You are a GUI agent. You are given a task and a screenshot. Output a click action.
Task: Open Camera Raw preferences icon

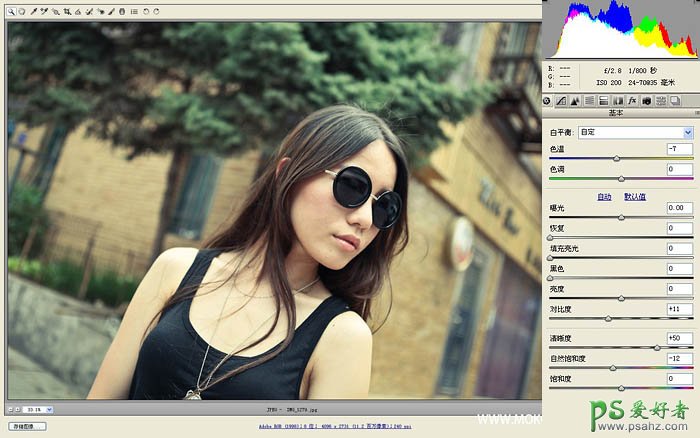[134, 11]
